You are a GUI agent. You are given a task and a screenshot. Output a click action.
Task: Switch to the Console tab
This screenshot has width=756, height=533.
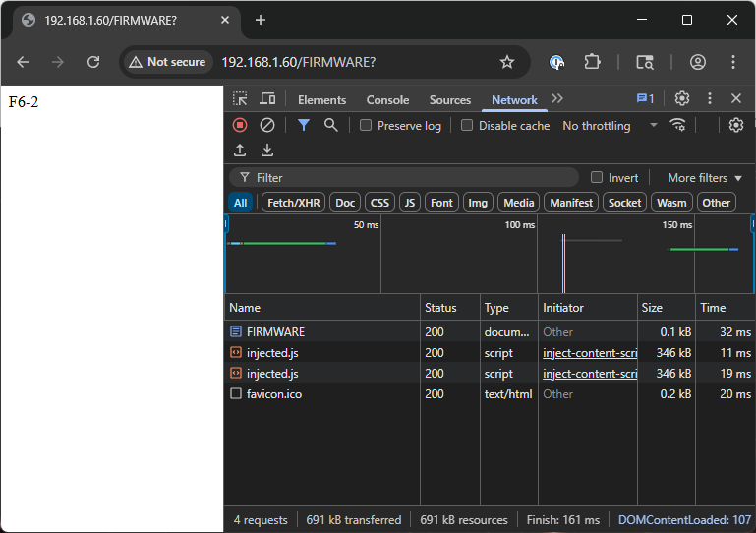387,100
